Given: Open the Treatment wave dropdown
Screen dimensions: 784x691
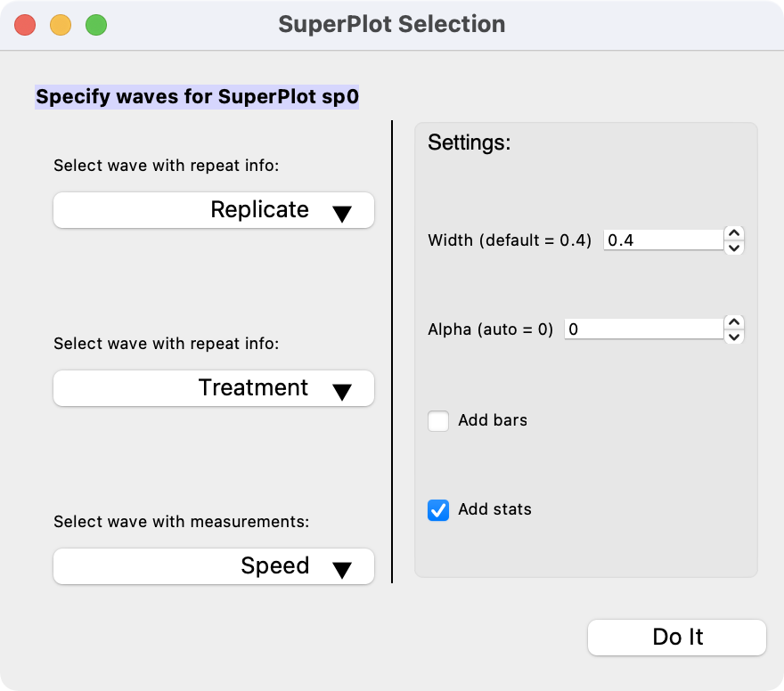Looking at the screenshot, I should (214, 388).
